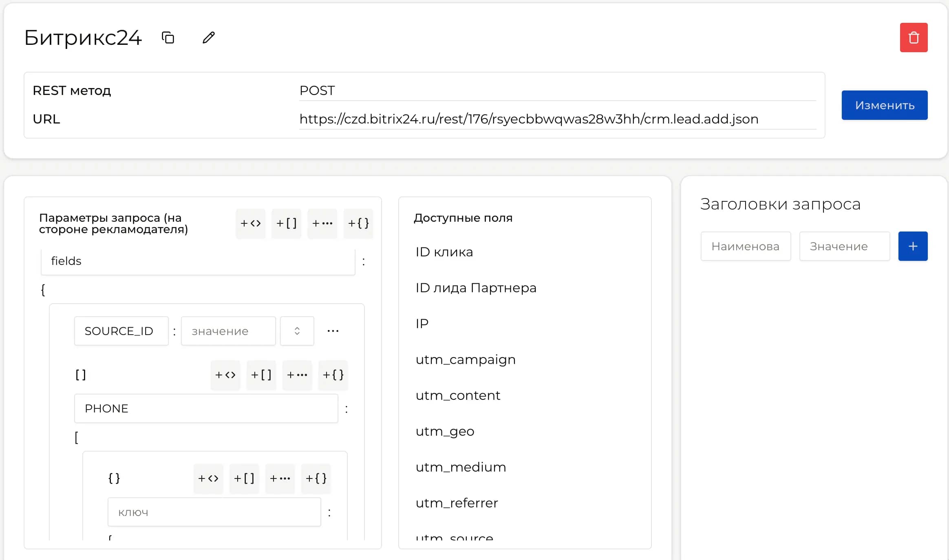Screen dimensions: 949x560
Task: Click the fields parameter name input
Action: [198, 261]
